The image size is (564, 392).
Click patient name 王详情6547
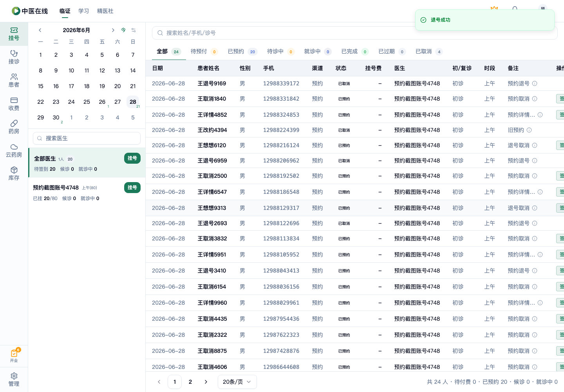(212, 192)
